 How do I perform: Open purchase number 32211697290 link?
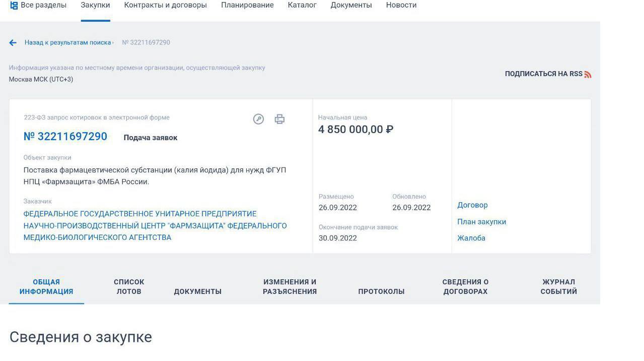[x=65, y=137]
